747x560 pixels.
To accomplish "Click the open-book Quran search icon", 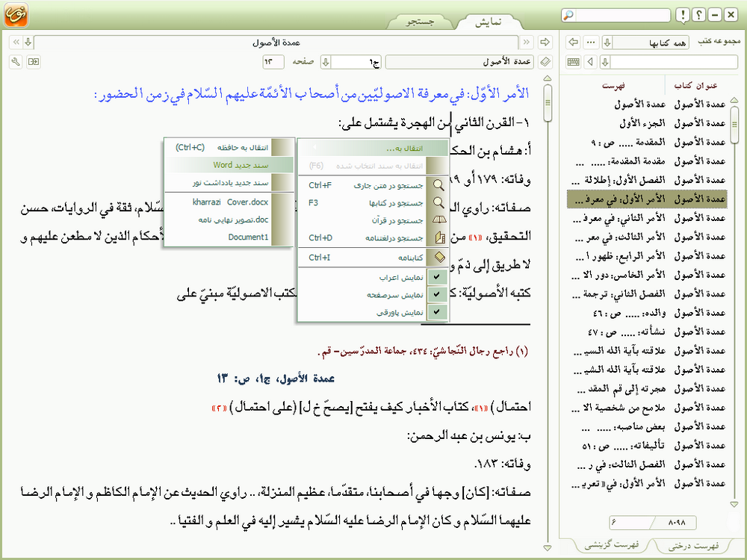I will [439, 220].
